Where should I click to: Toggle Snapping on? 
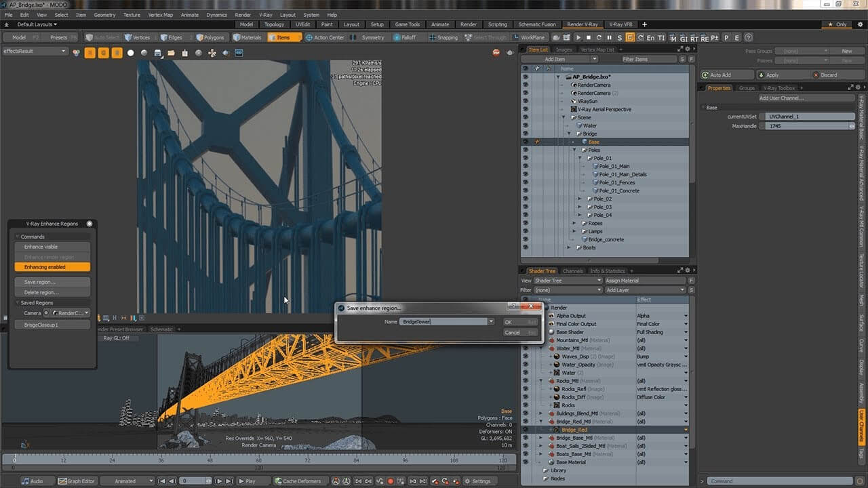click(x=443, y=37)
